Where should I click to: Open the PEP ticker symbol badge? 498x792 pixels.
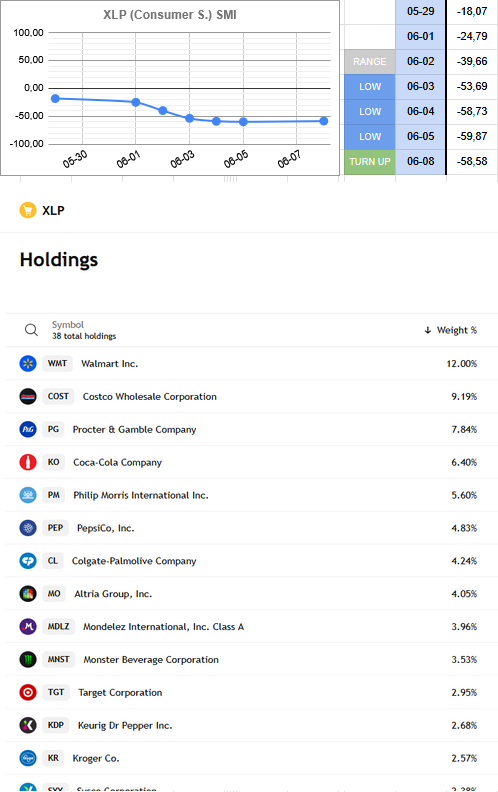coord(56,528)
